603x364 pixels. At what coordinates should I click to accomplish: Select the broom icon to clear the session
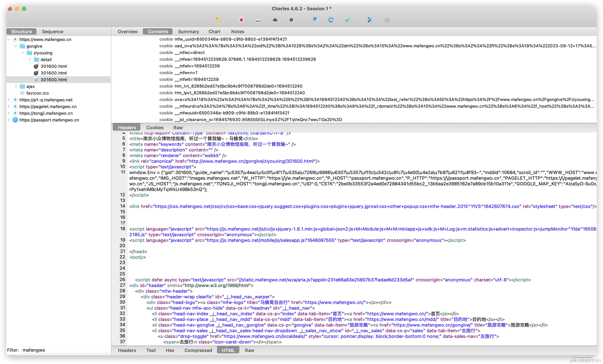(218, 20)
